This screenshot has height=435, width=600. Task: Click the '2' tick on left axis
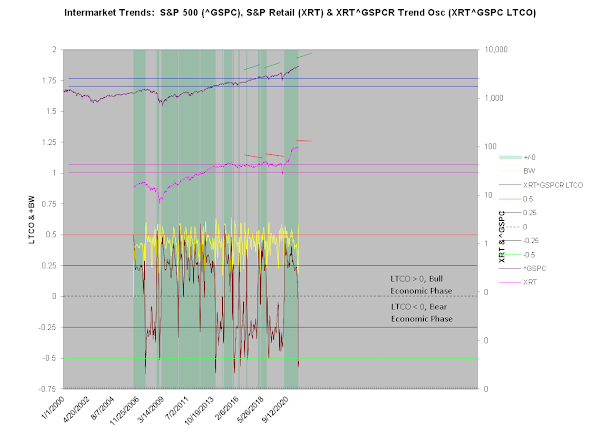54,49
